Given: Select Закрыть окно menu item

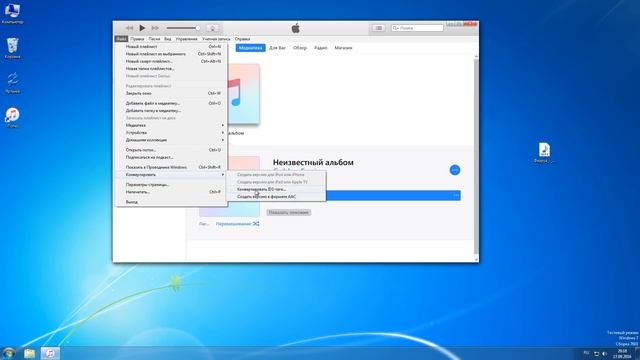Looking at the screenshot, I should coord(171,93).
